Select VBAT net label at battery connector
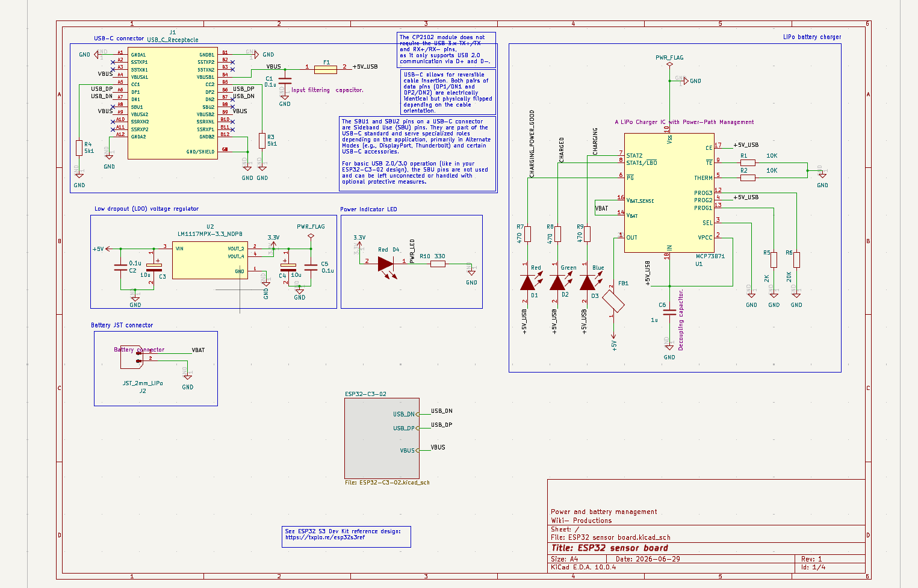This screenshot has width=918, height=588. [198, 350]
